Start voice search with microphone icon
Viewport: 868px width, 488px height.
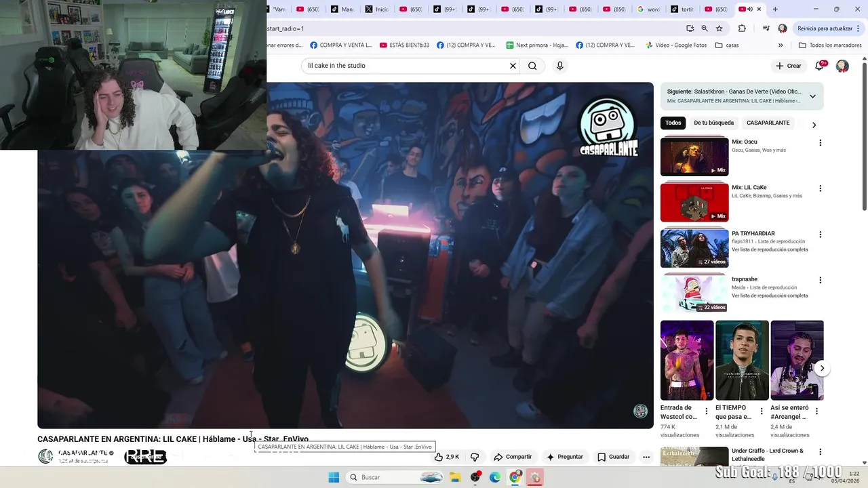559,66
